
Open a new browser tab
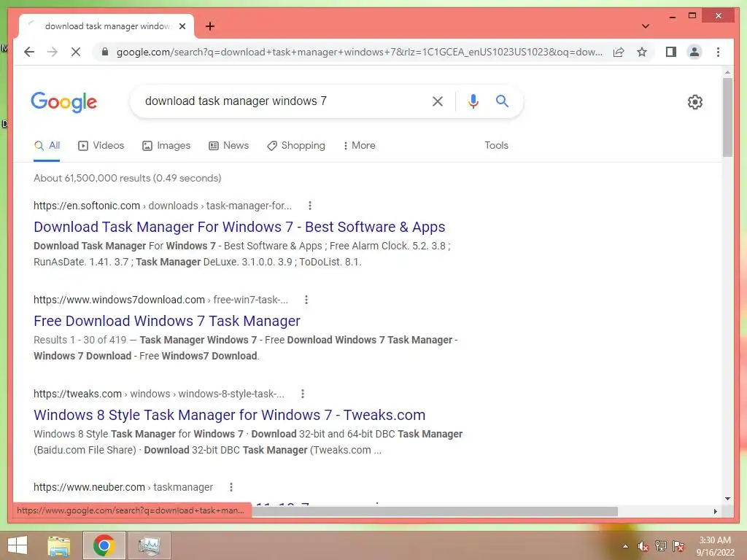(210, 26)
